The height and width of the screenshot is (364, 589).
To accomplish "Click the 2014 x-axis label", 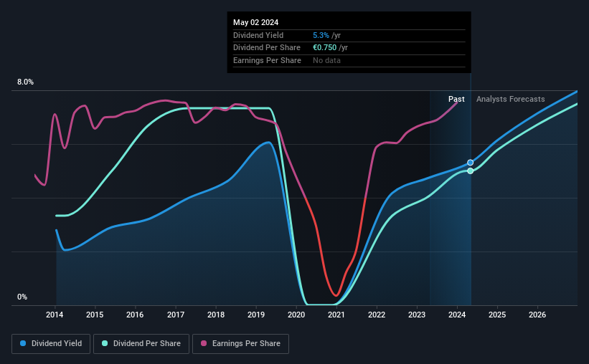I will pos(55,315).
